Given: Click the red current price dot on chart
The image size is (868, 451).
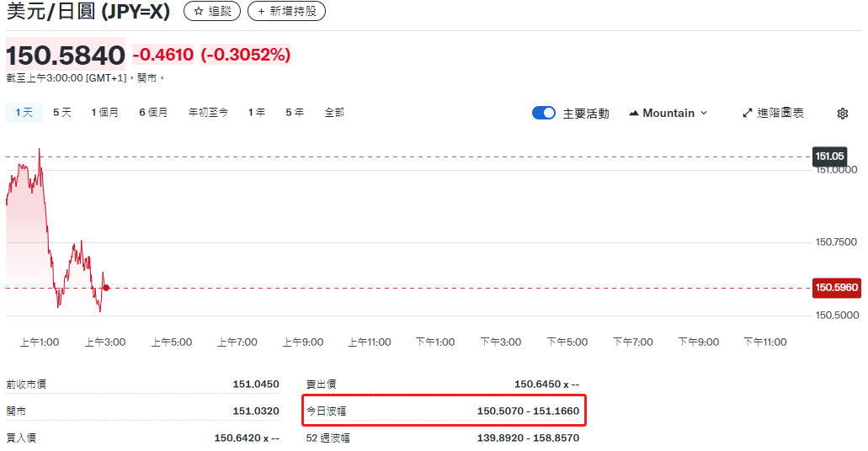Looking at the screenshot, I should [x=106, y=288].
